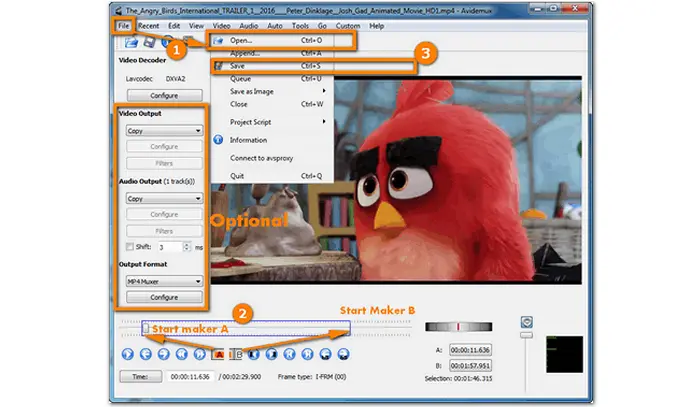The width and height of the screenshot is (700, 407).
Task: Set end marker B button
Action: [237, 353]
